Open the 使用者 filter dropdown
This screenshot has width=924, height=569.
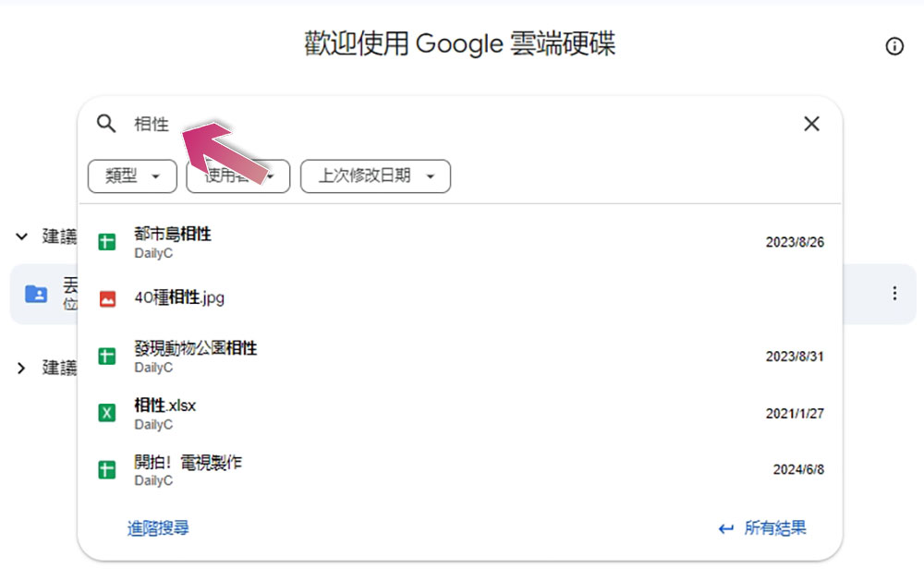238,176
